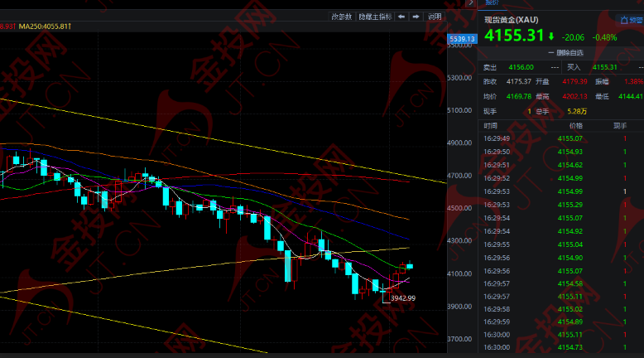The height and width of the screenshot is (358, 644).
Task: Select the 16:29:56 trade row at 4154.90
Action: point(561,258)
